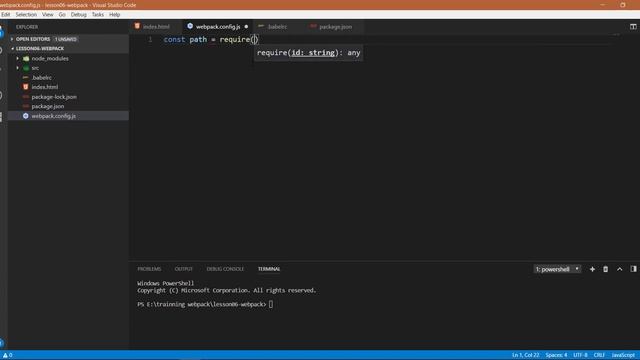Open the Help menu
This screenshot has height=360, width=640.
click(x=115, y=15)
